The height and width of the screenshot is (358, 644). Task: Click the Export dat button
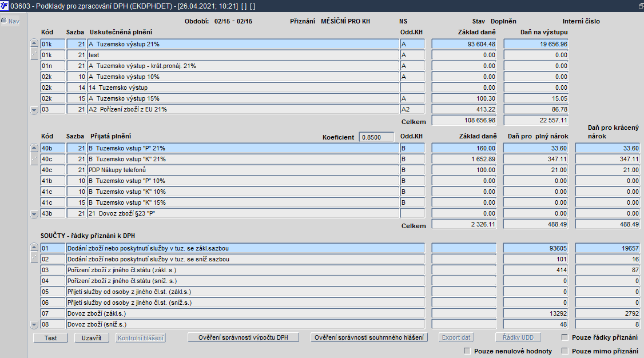pyautogui.click(x=456, y=337)
